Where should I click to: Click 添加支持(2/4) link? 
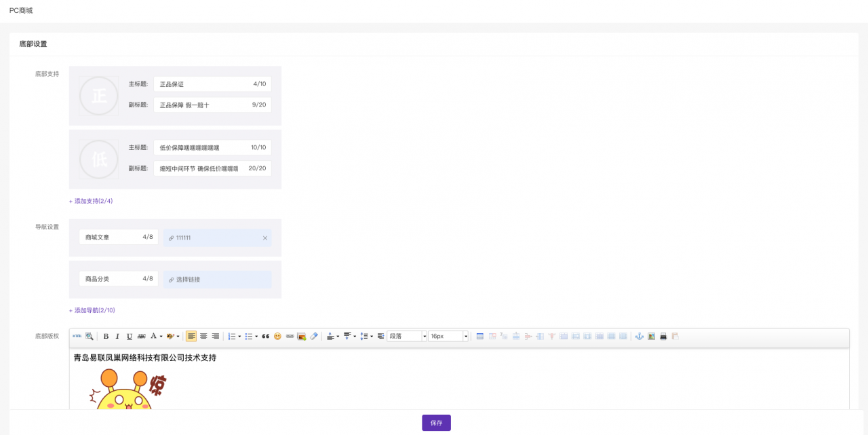pyautogui.click(x=91, y=201)
